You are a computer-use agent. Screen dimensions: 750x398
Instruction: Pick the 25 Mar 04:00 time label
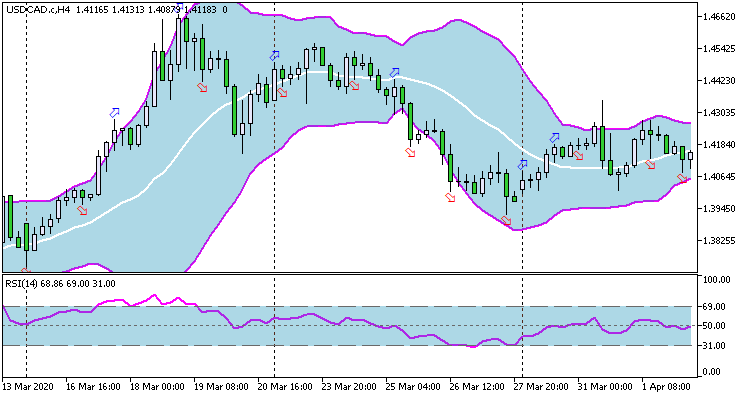click(x=413, y=387)
